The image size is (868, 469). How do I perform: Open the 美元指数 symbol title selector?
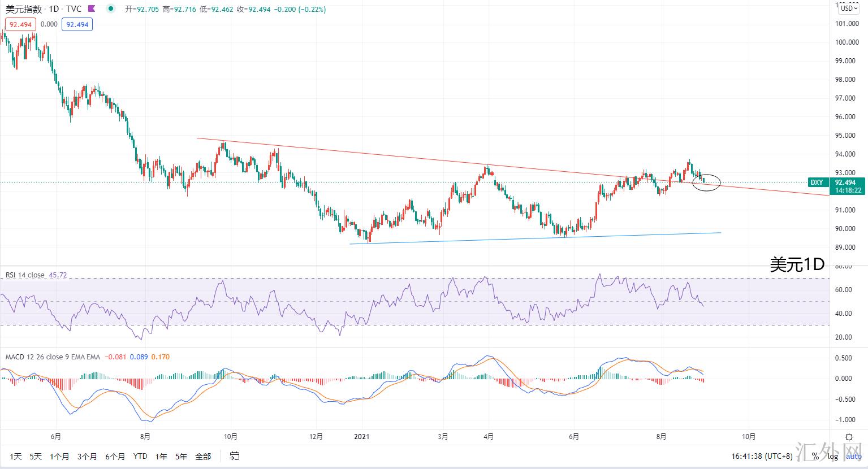[23, 9]
